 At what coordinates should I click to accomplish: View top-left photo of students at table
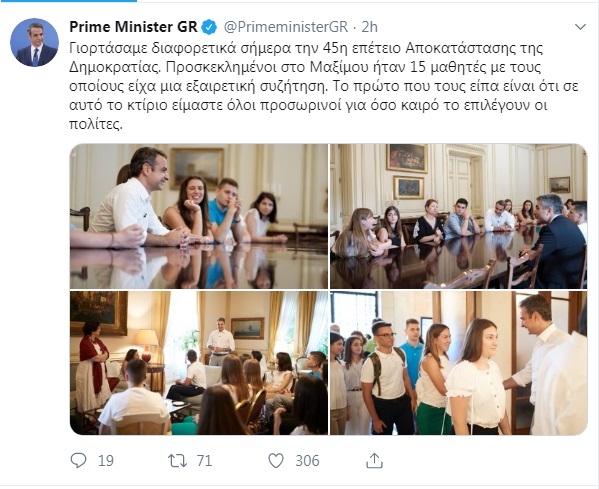coord(199,216)
